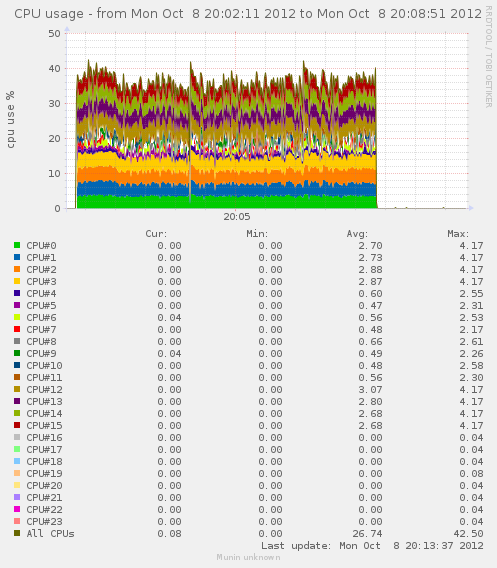The height and width of the screenshot is (568, 497).
Task: Click the yellow CPU#3 legend swatch
Action: pos(17,281)
